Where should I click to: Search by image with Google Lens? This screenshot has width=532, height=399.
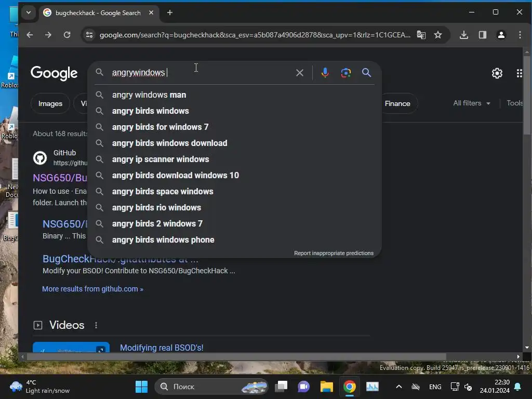(345, 73)
